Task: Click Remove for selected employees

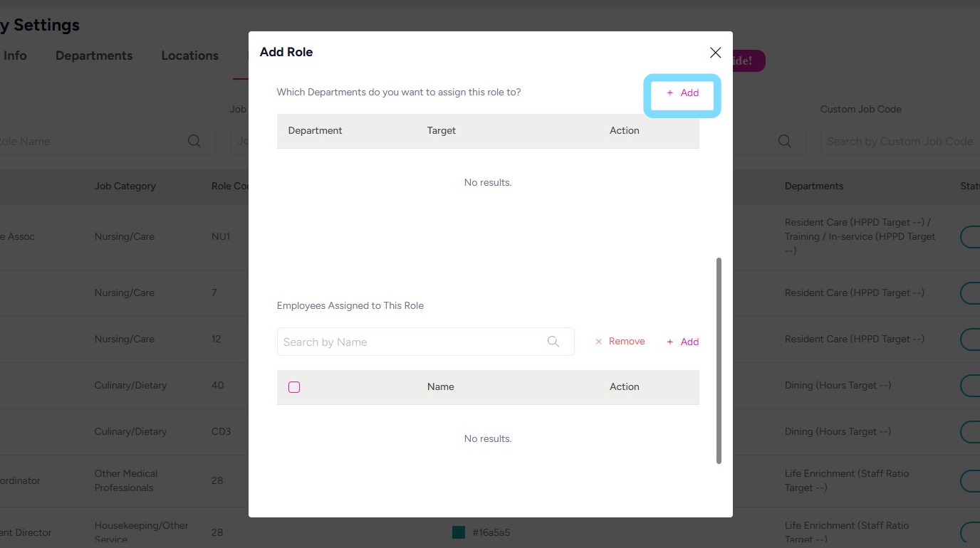Action: tap(620, 342)
